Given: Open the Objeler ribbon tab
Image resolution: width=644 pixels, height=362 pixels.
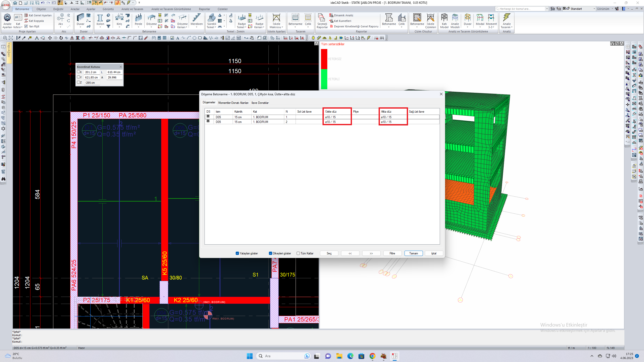Looking at the screenshot, I should click(41, 9).
